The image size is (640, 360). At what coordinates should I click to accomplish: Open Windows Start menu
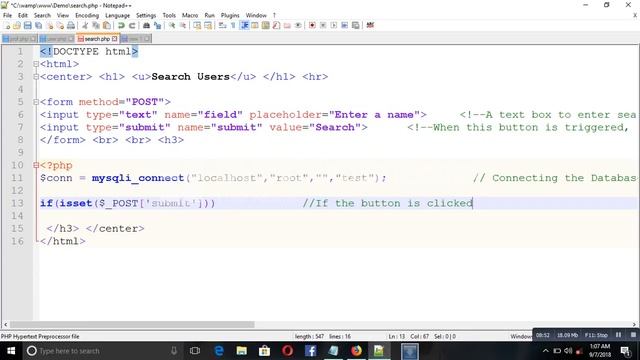click(x=11, y=351)
